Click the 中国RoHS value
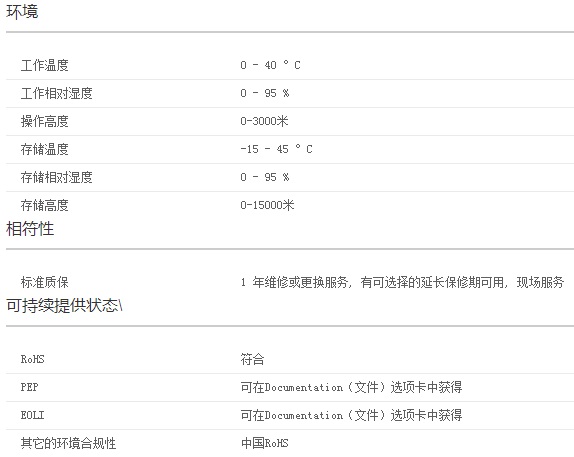 (x=264, y=443)
